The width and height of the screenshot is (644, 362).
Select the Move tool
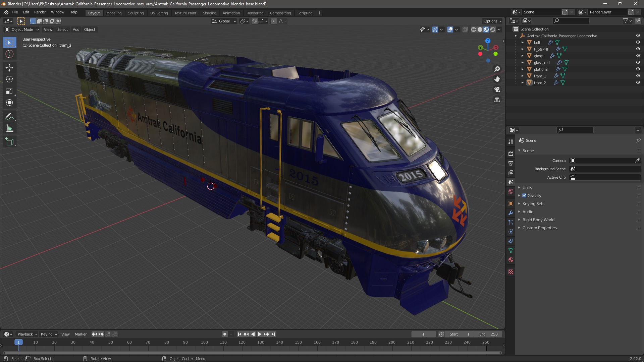tap(9, 67)
